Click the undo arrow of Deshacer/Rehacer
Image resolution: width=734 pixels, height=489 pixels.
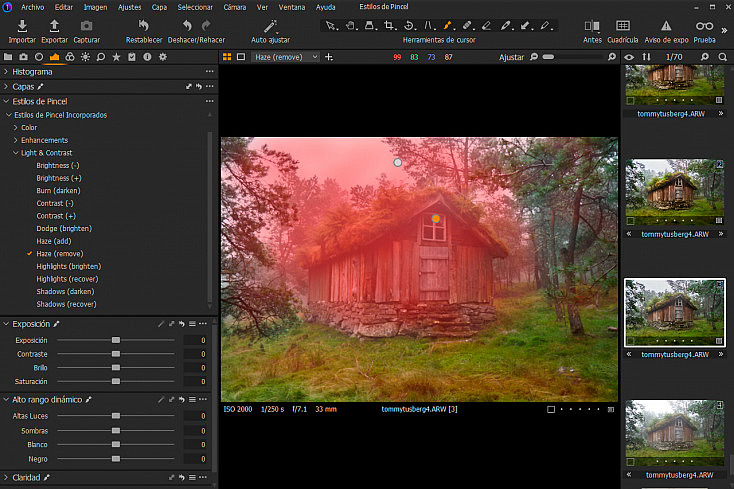pos(187,25)
